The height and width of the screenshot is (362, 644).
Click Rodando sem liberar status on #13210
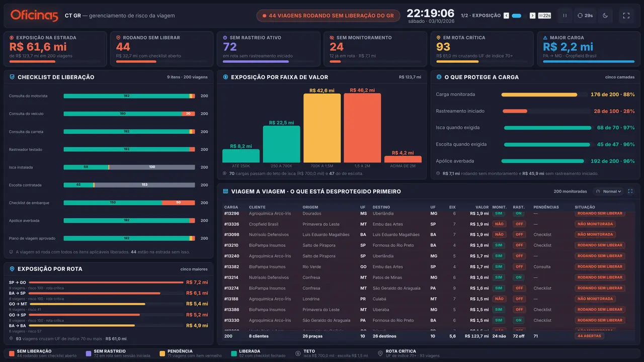pos(600,245)
